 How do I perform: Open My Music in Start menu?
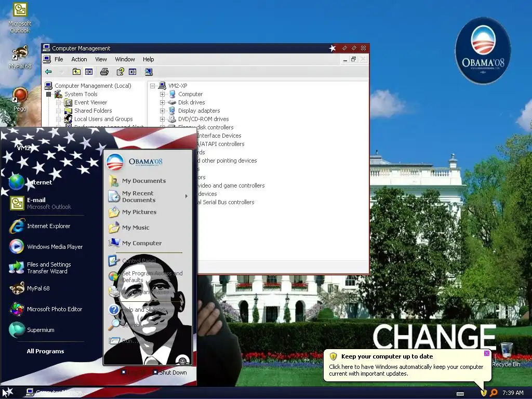[129, 228]
